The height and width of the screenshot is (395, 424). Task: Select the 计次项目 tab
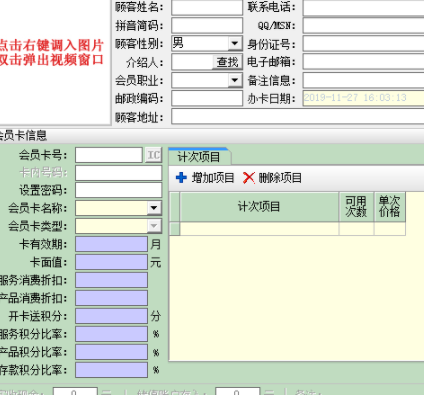coord(199,157)
